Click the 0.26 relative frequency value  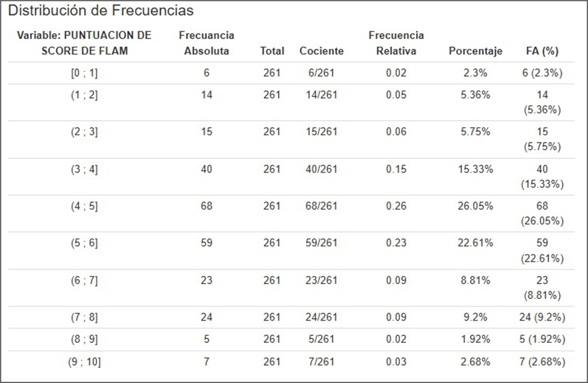click(x=396, y=206)
